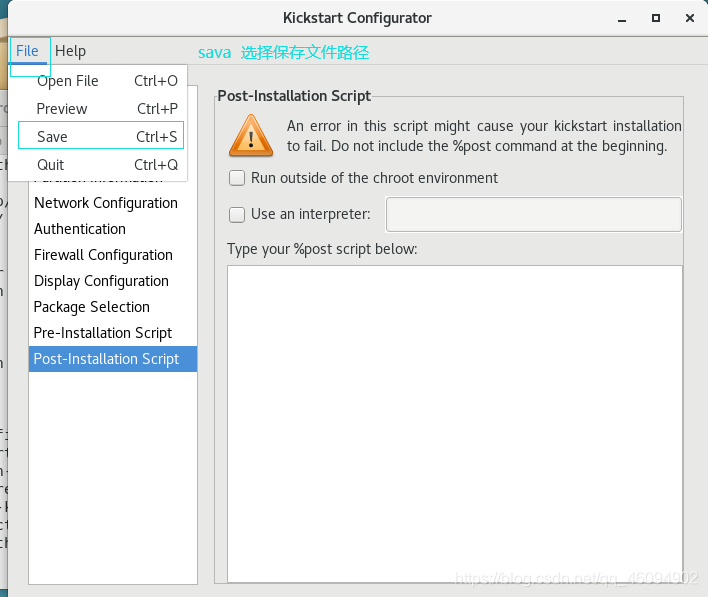Click the interpreter text field
Viewport: 708px width, 597px height.
point(534,214)
